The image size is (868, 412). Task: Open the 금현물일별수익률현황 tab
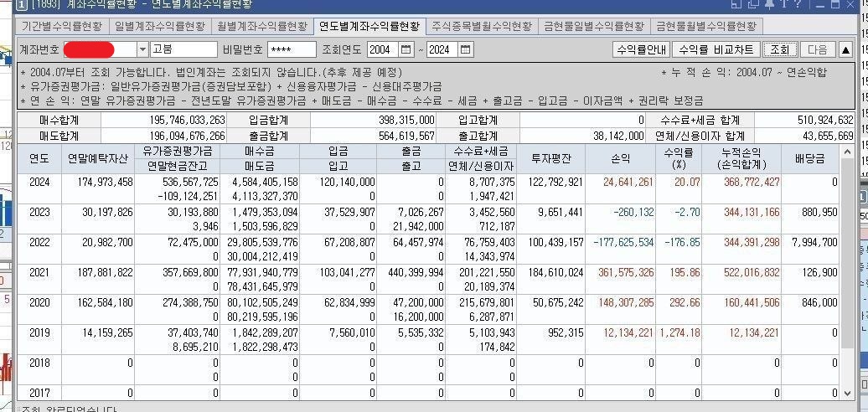(594, 26)
